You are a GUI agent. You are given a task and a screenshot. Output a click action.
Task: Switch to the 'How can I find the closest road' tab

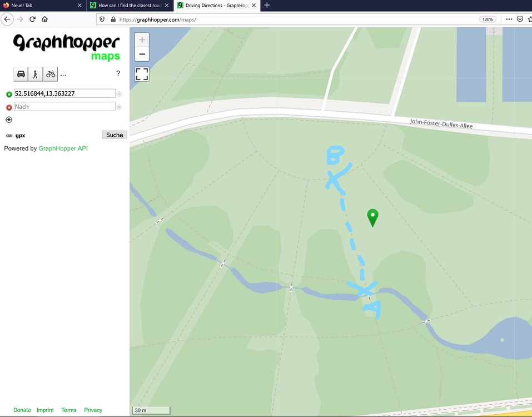click(128, 6)
